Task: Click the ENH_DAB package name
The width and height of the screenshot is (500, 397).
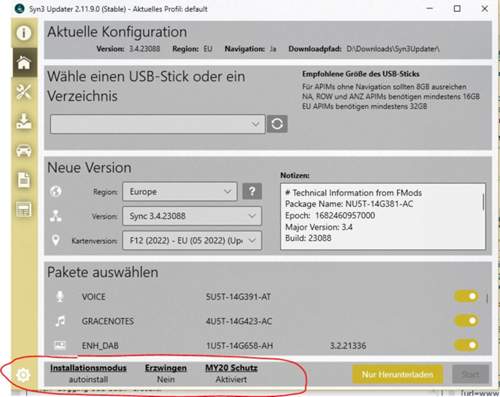Action: pyautogui.click(x=100, y=346)
